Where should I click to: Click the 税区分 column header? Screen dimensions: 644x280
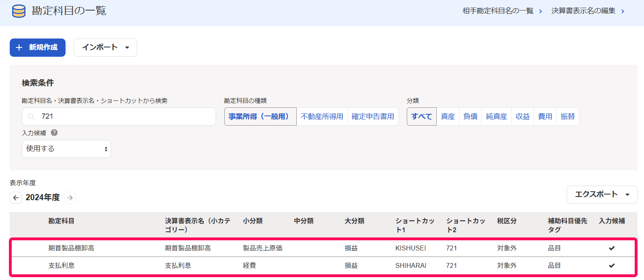[507, 221]
